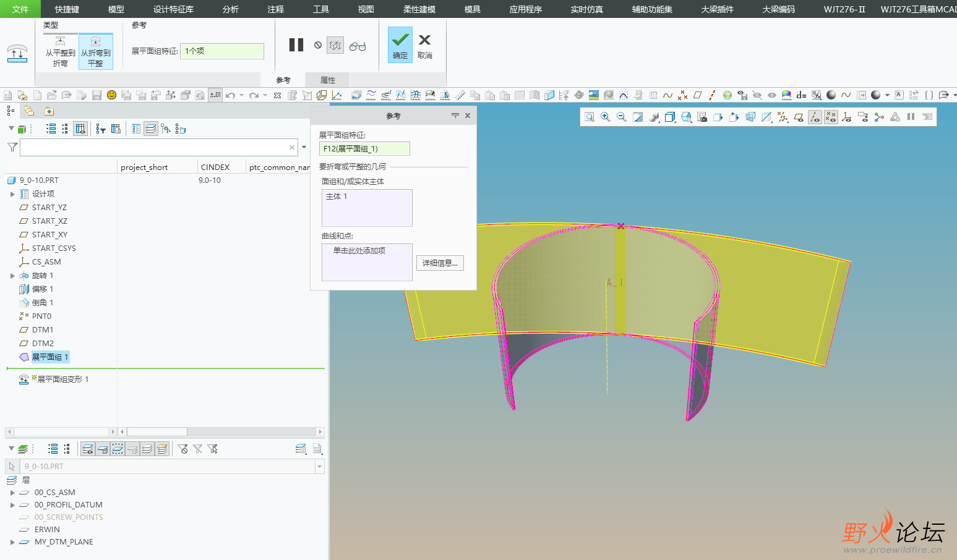Viewport: 957px width, 560px height.
Task: Click the pin icon of 参考 panel
Action: coord(455,116)
